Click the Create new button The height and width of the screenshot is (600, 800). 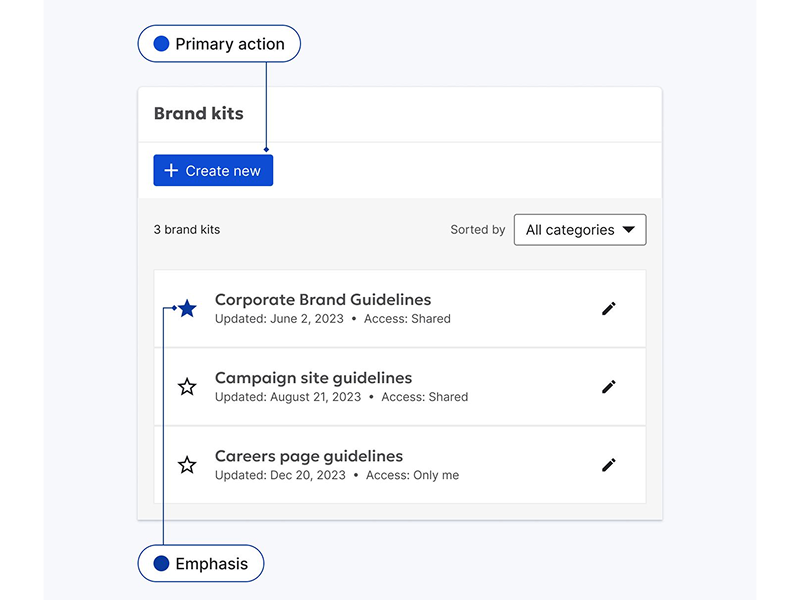tap(212, 170)
